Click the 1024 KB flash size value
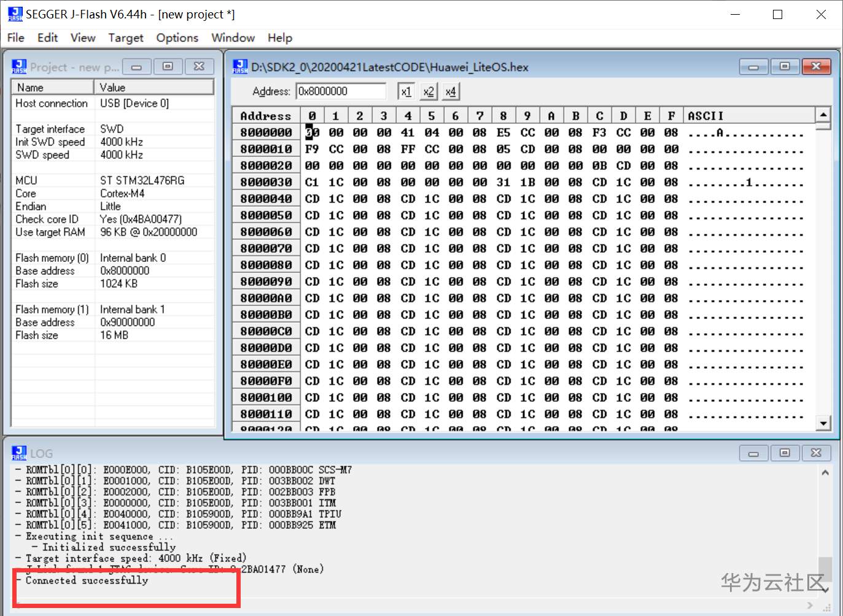 [119, 283]
